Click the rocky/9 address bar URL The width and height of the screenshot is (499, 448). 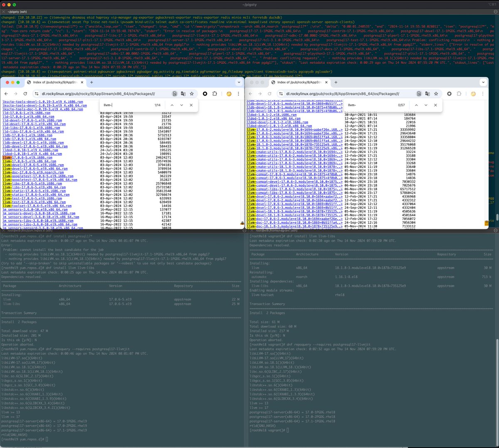(x=98, y=94)
